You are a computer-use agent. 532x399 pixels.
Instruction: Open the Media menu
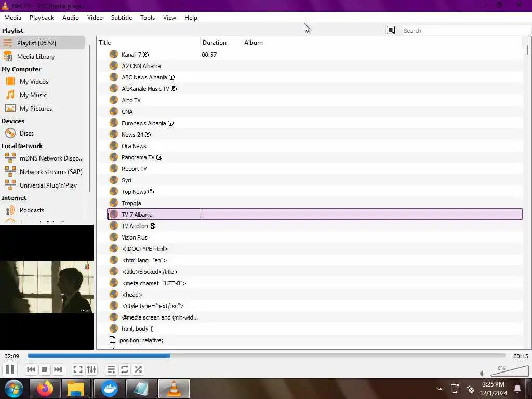12,18
